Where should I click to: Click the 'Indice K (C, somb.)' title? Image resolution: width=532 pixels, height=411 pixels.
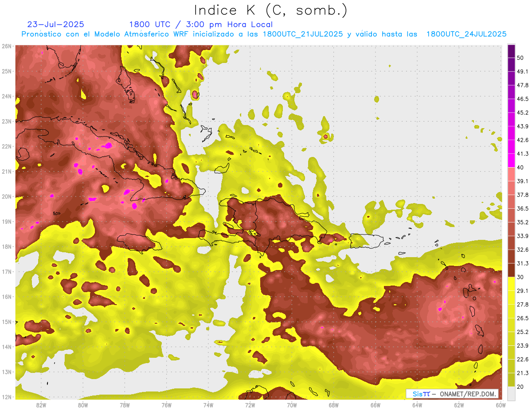[271, 11]
